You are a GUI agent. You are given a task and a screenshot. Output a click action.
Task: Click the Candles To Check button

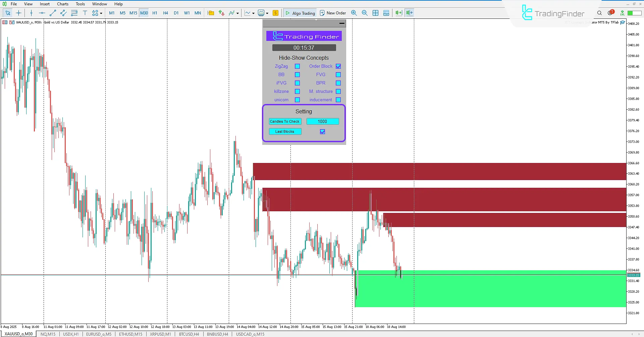coord(285,121)
